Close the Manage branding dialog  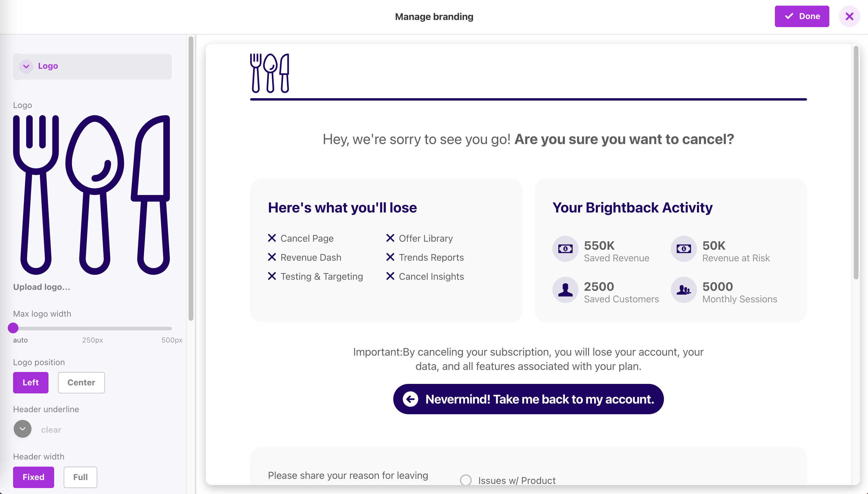pyautogui.click(x=849, y=16)
